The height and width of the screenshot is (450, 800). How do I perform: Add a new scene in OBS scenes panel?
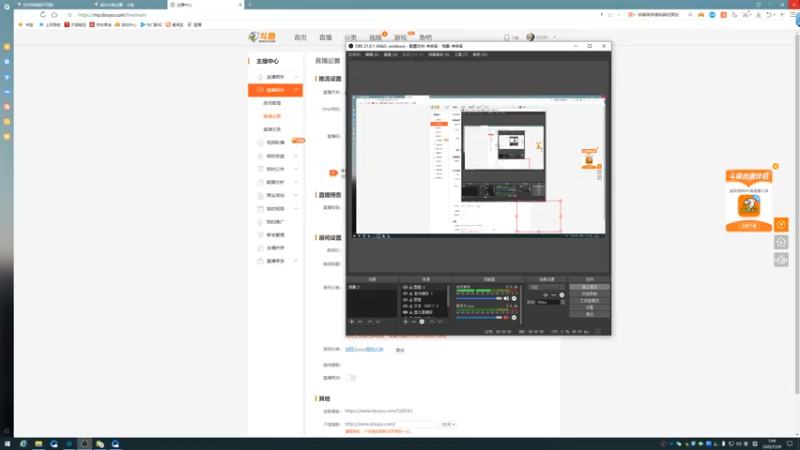pos(352,322)
